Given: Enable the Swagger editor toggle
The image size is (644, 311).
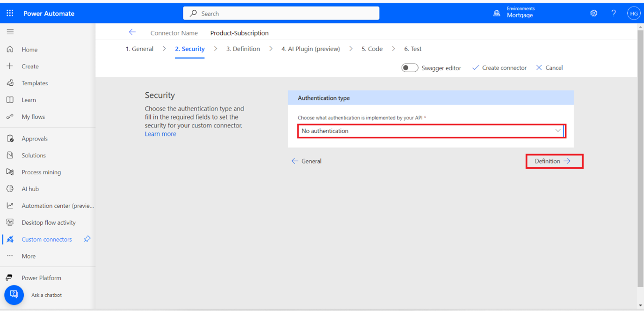Looking at the screenshot, I should pyautogui.click(x=409, y=67).
